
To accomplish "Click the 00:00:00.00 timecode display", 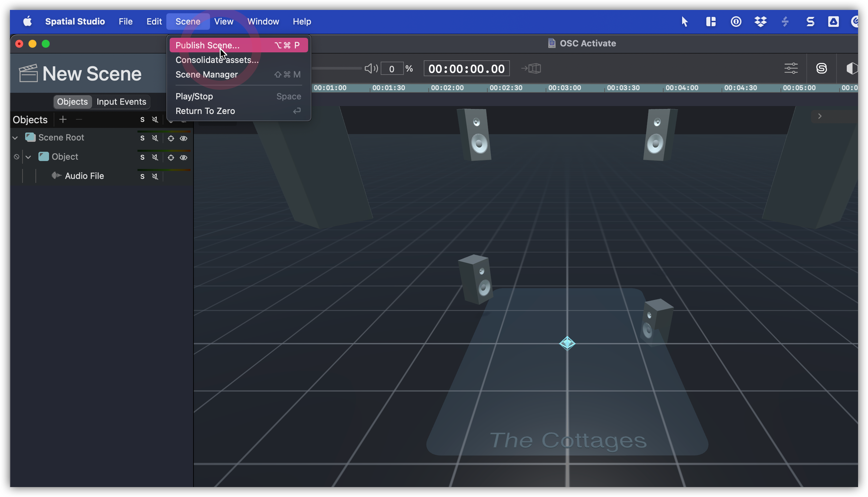I will point(466,69).
